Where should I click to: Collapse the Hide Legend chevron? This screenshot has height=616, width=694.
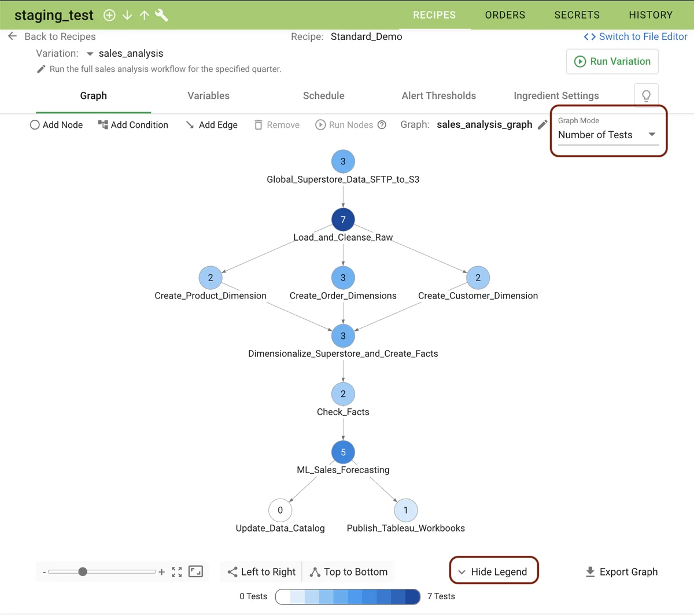[462, 571]
